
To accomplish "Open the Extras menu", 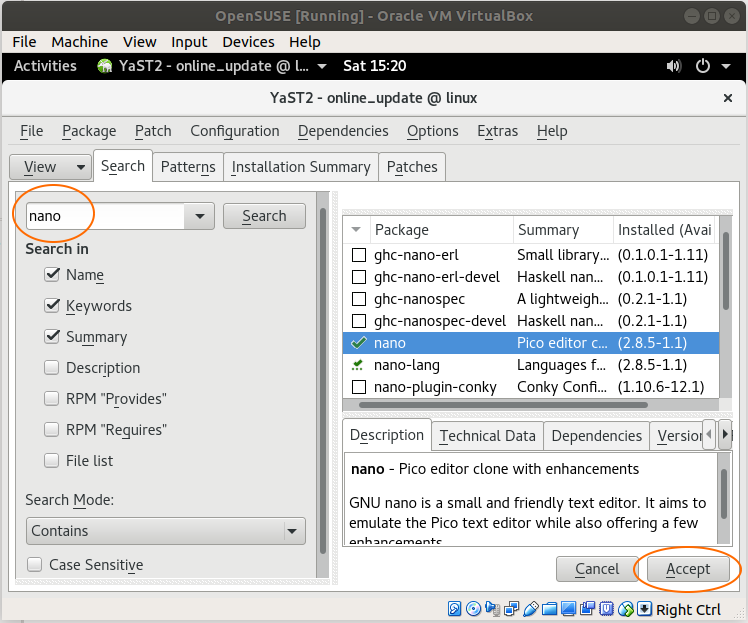I will click(x=498, y=131).
